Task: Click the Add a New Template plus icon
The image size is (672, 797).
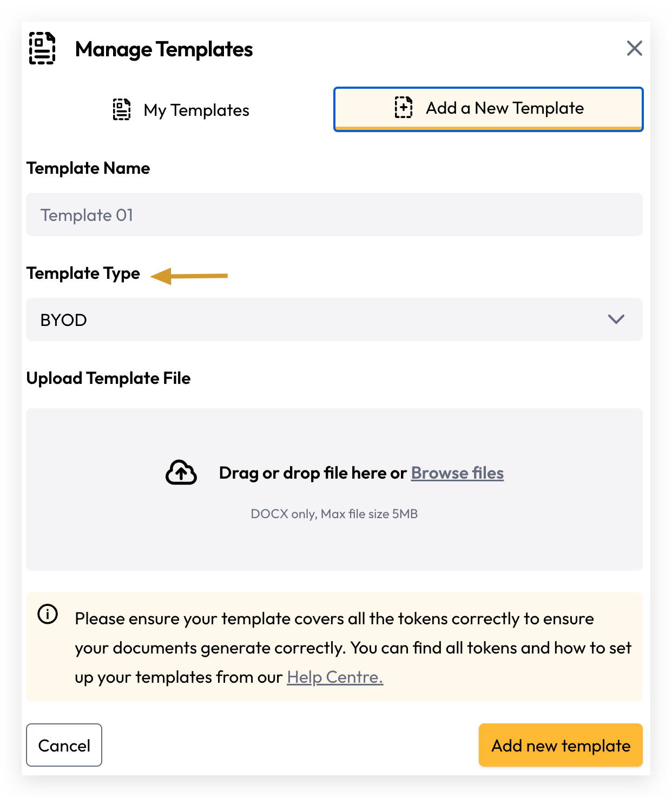Action: pos(404,107)
